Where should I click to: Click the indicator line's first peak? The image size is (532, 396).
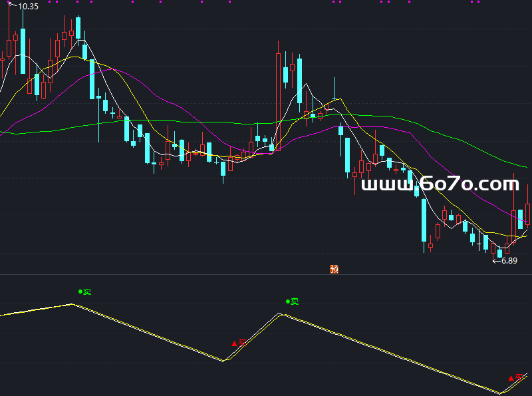72,304
